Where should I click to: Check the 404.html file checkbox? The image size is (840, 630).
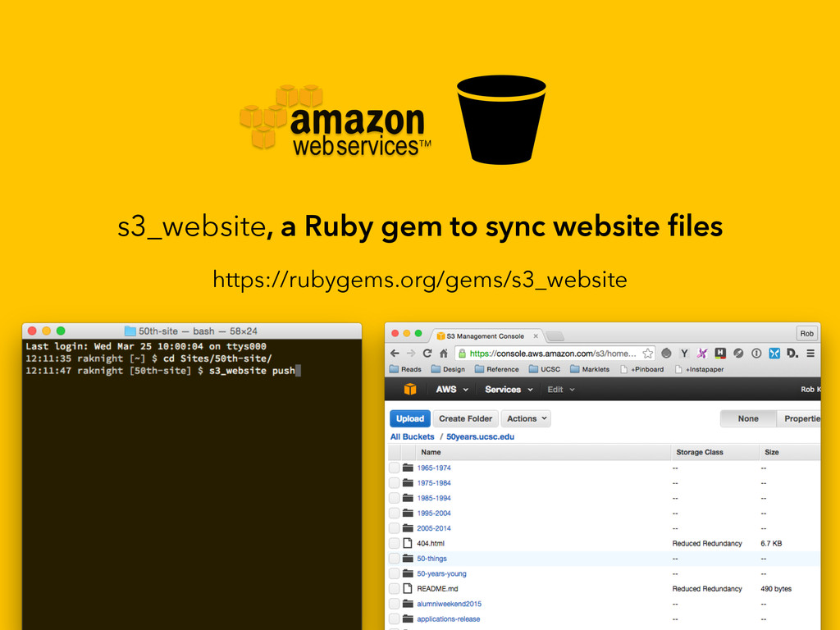coord(395,543)
